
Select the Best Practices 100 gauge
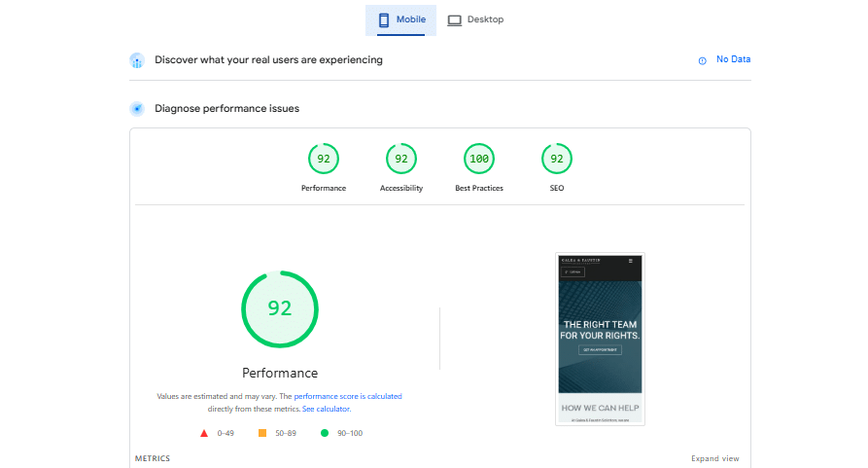[479, 159]
